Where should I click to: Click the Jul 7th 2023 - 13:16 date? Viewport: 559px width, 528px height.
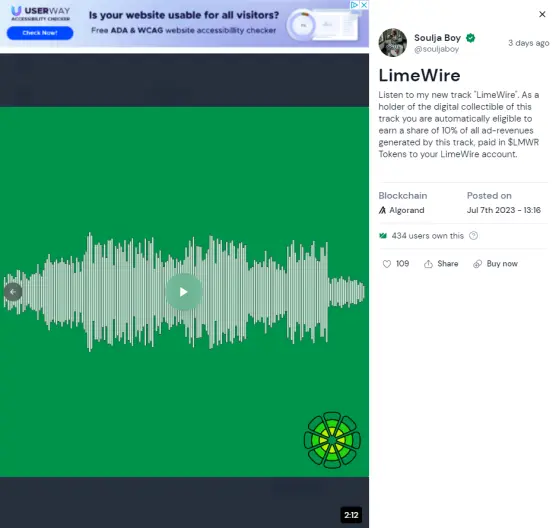(x=504, y=210)
